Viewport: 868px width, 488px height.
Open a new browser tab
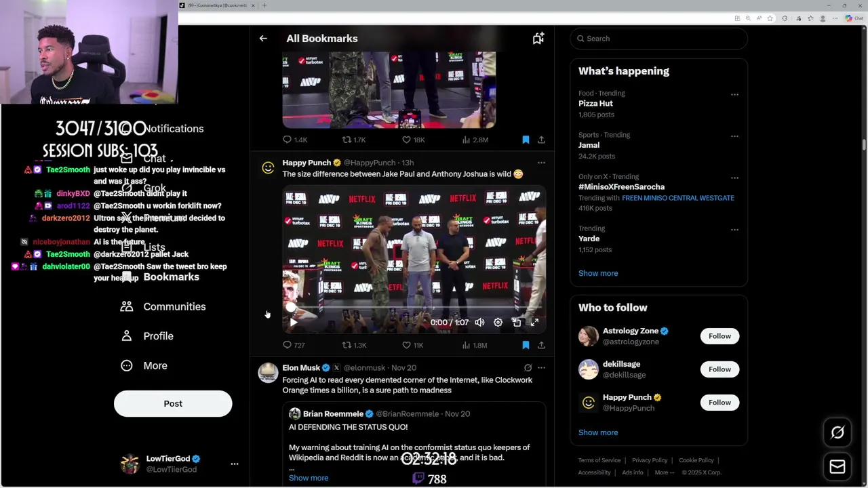click(264, 5)
